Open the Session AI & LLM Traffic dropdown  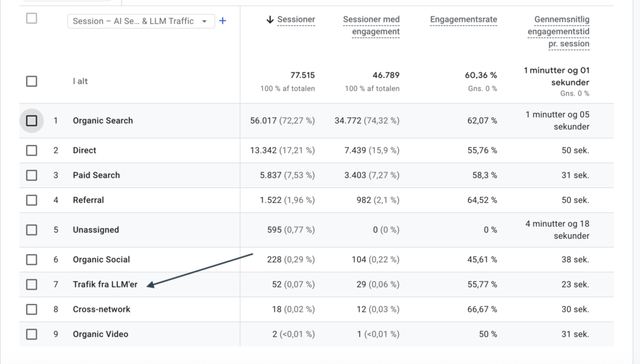[x=141, y=21]
